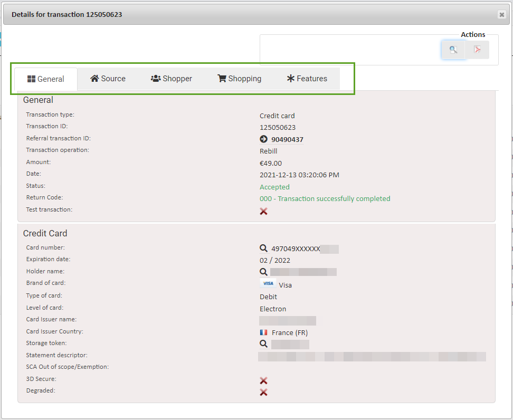Image resolution: width=513 pixels, height=420 pixels.
Task: Click the magnifier icon next to holder name
Action: (x=263, y=271)
